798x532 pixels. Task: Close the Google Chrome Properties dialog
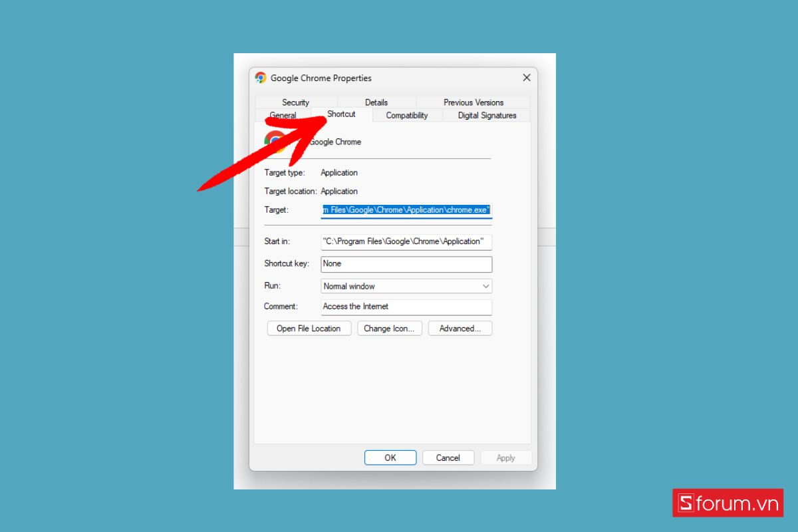point(527,78)
